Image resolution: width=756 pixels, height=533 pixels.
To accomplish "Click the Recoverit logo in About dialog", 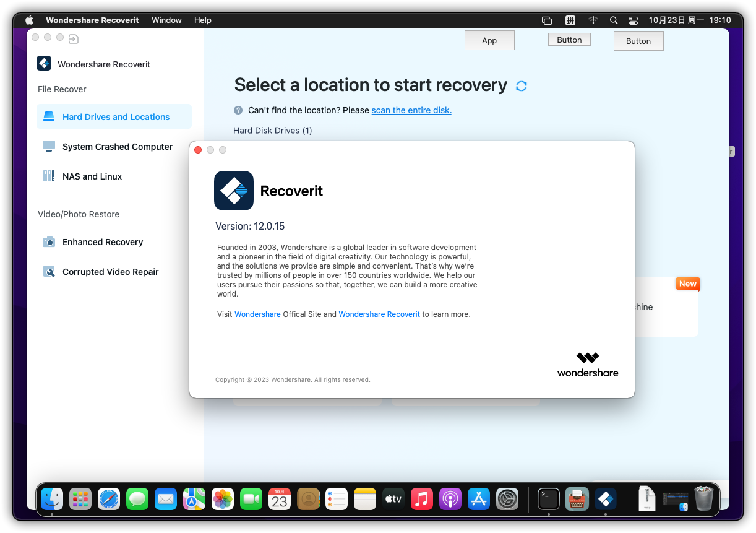I will pos(234,191).
